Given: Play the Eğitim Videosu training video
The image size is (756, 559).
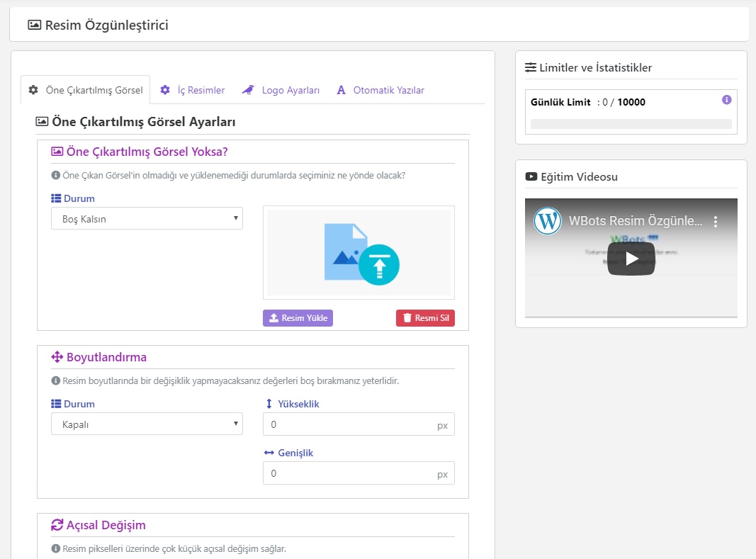Looking at the screenshot, I should [631, 259].
